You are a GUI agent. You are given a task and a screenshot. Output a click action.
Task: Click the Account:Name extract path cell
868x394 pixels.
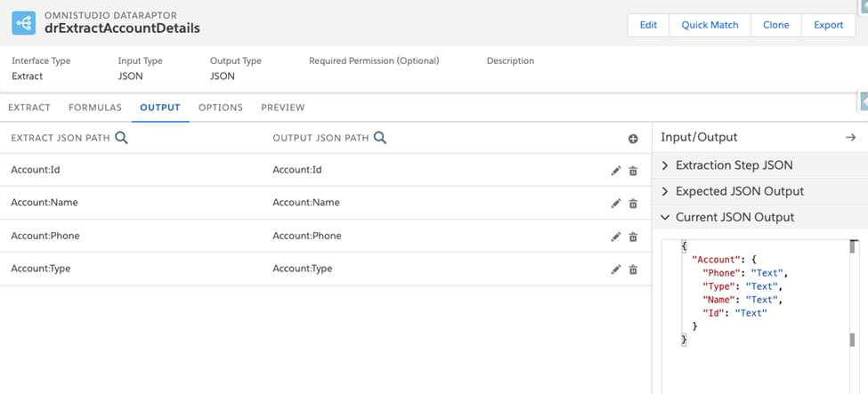click(x=45, y=203)
